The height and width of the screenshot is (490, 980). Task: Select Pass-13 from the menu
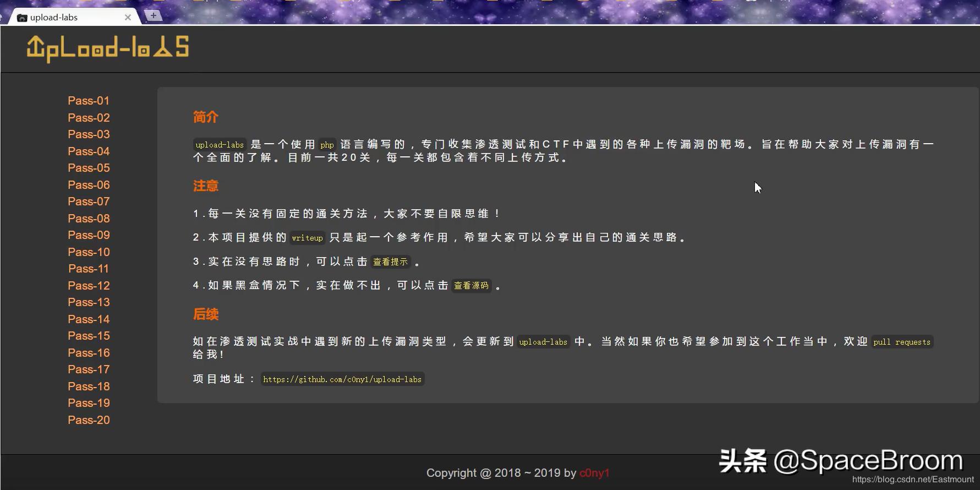click(89, 302)
